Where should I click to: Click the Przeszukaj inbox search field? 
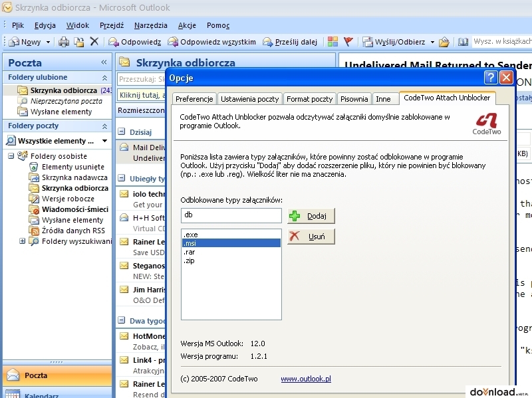(141, 79)
